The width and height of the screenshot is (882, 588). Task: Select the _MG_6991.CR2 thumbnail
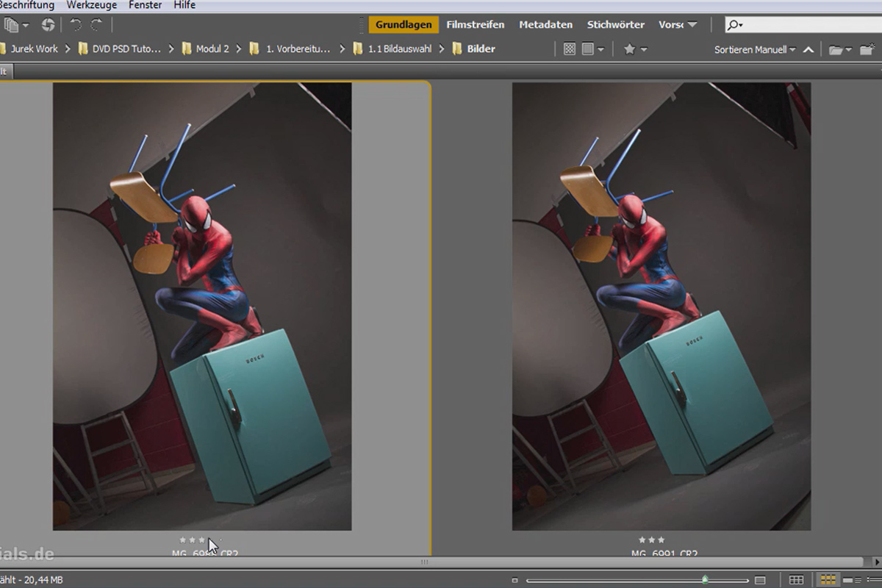661,306
